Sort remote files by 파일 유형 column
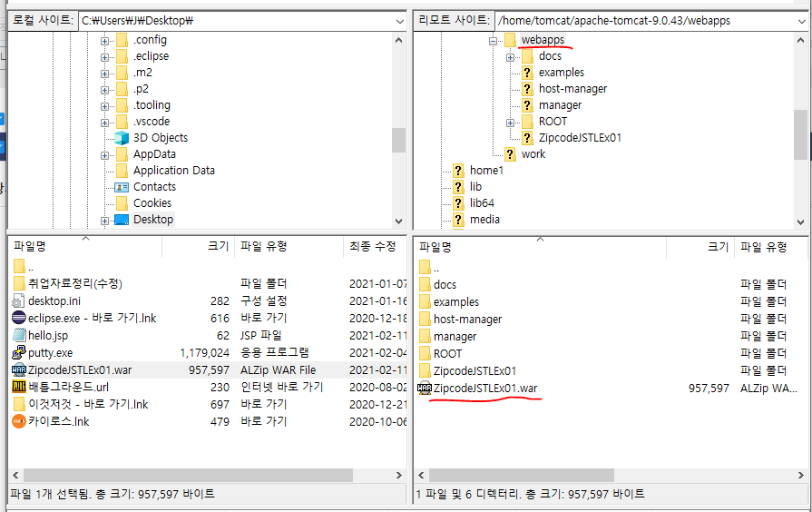This screenshot has height=512, width=812. click(x=770, y=247)
